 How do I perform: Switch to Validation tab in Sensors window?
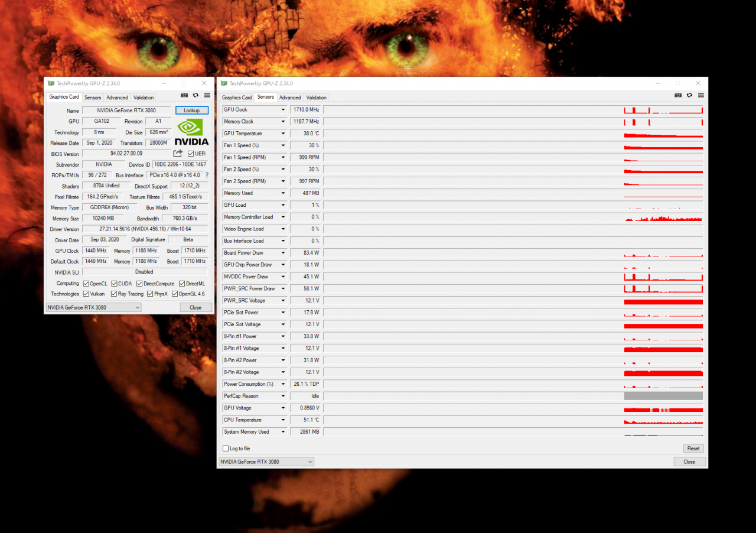[x=317, y=97]
